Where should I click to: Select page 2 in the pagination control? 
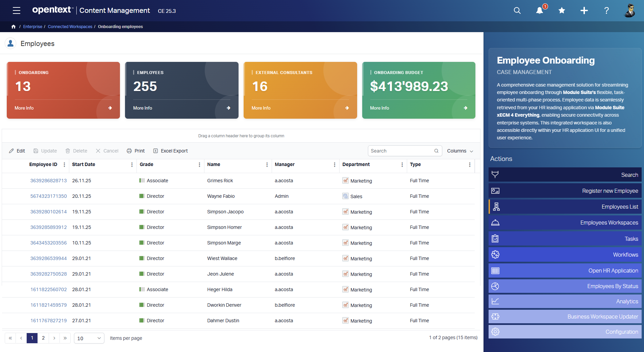pyautogui.click(x=43, y=338)
